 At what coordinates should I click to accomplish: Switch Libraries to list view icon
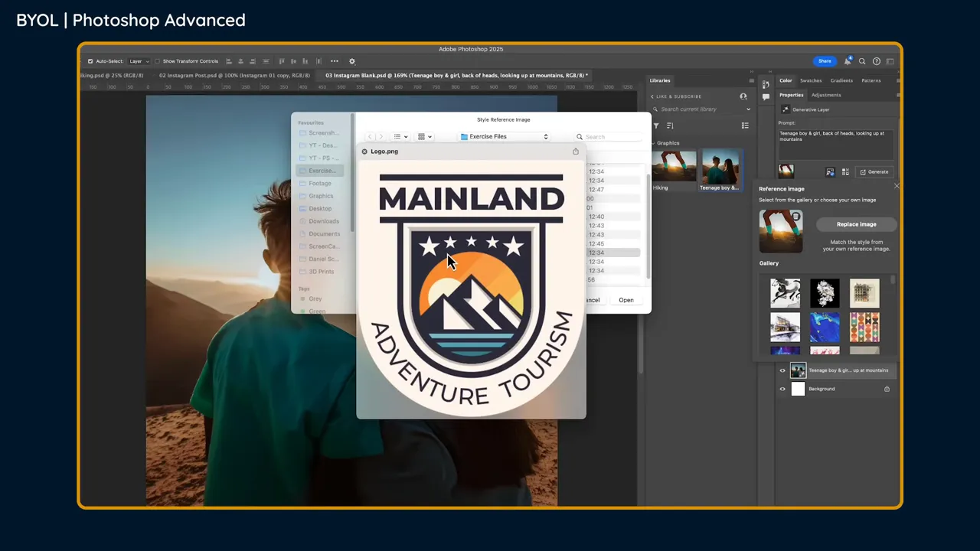pyautogui.click(x=745, y=126)
